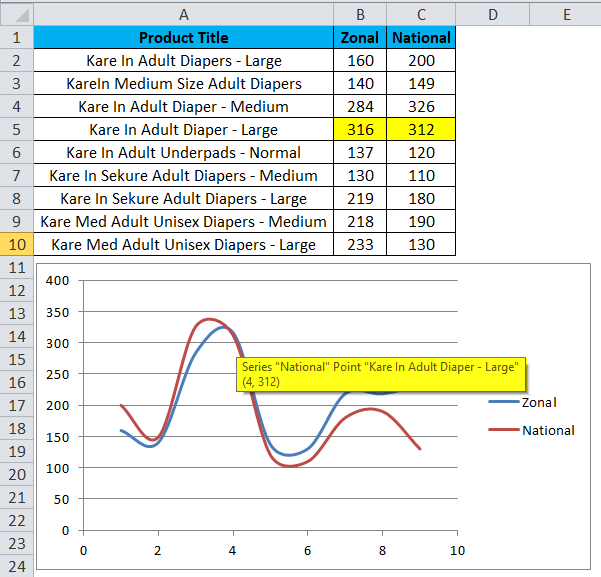The height and width of the screenshot is (577, 601).
Task: Click the National series tooltip
Action: click(381, 374)
